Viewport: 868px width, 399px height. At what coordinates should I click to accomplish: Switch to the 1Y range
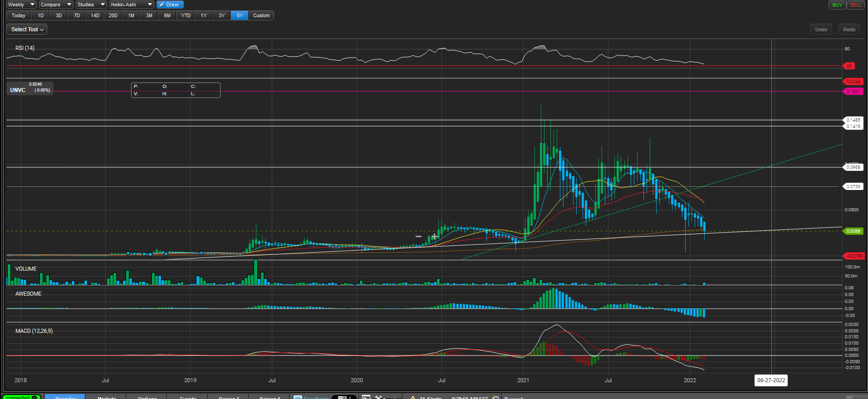pyautogui.click(x=204, y=15)
